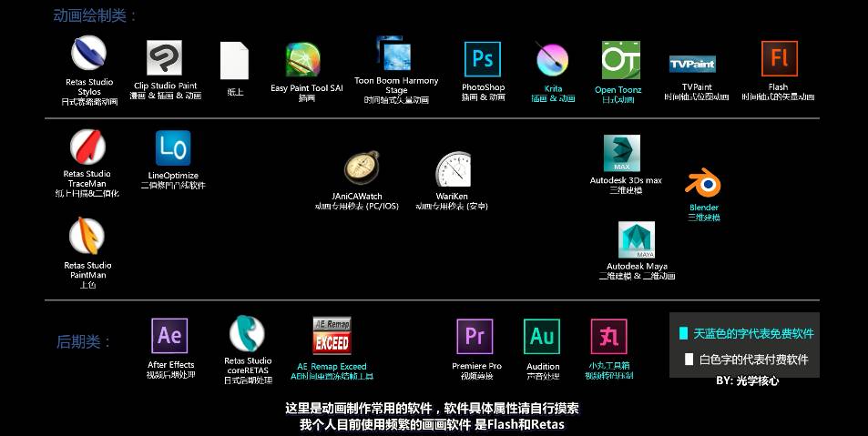The image size is (868, 436).
Task: Click the Blender logo icon
Action: point(703,183)
